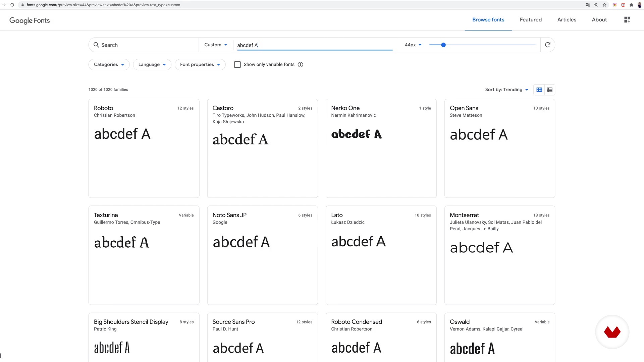Bookmark page with star icon
The height and width of the screenshot is (362, 644).
[604, 5]
